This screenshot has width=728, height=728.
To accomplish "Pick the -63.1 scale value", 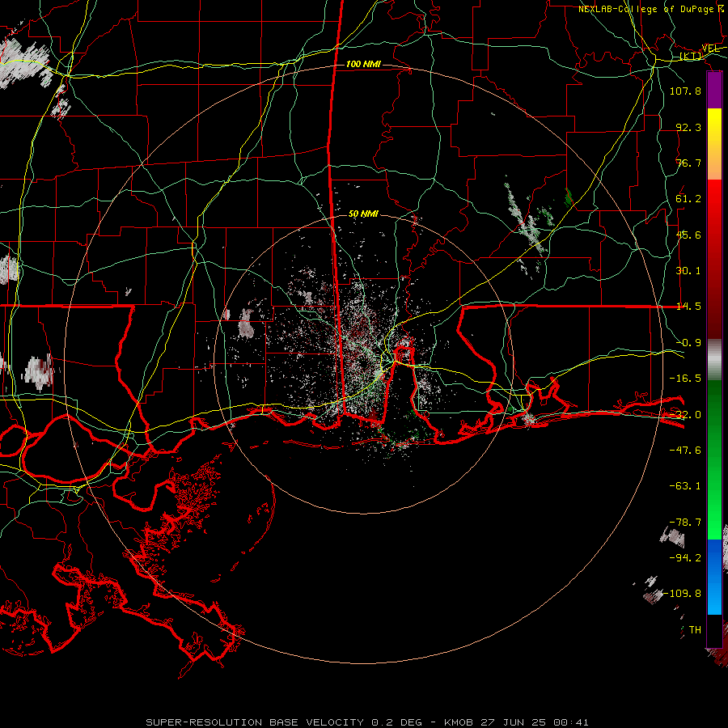I will (685, 486).
